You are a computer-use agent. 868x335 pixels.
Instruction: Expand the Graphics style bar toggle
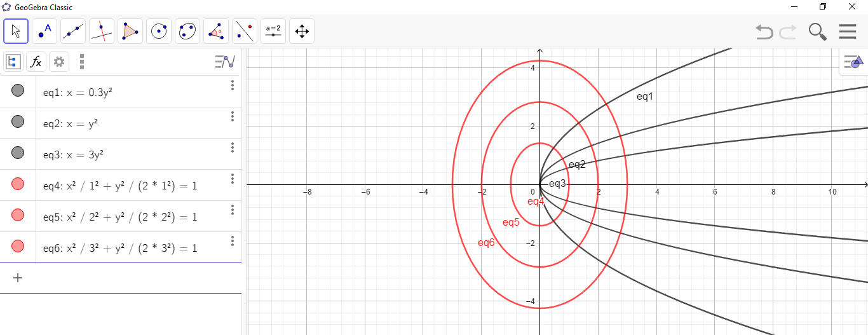point(853,62)
